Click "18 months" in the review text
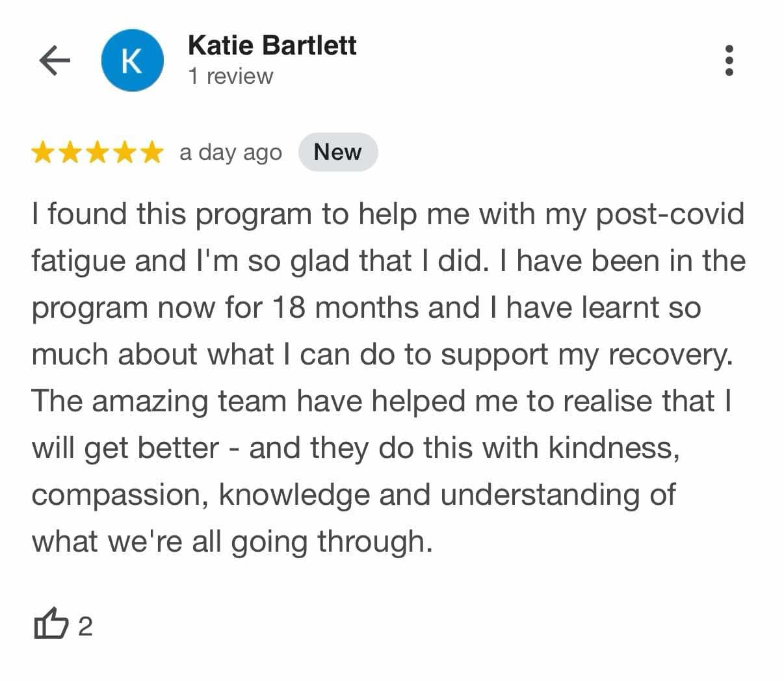The width and height of the screenshot is (784, 681). [x=345, y=307]
